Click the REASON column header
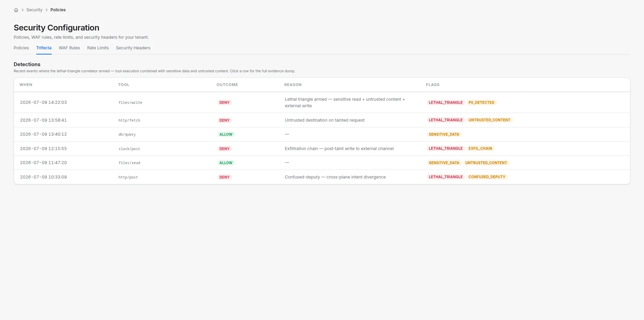The image size is (644, 320). click(x=293, y=85)
